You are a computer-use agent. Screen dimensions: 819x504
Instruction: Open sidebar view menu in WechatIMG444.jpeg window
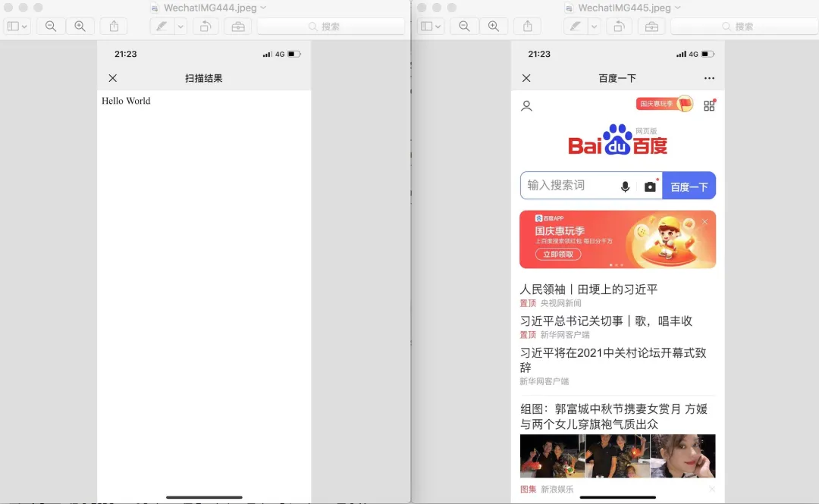tap(17, 26)
